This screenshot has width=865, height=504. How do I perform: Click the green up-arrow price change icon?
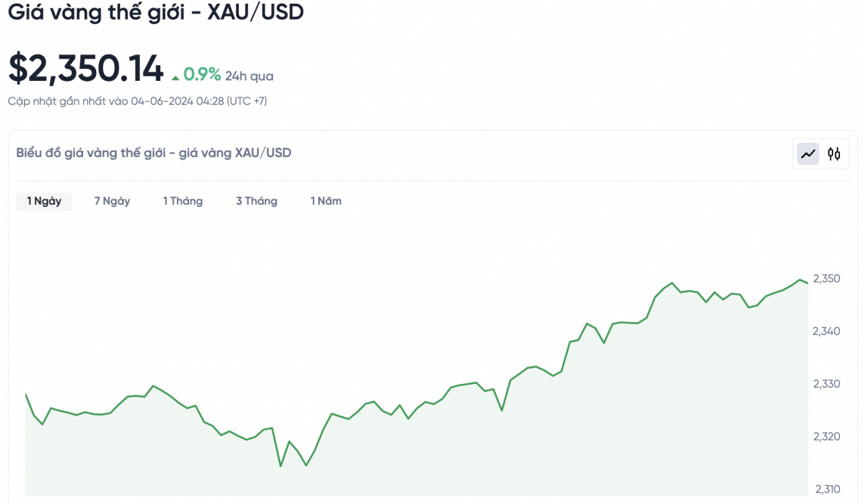pos(175,77)
